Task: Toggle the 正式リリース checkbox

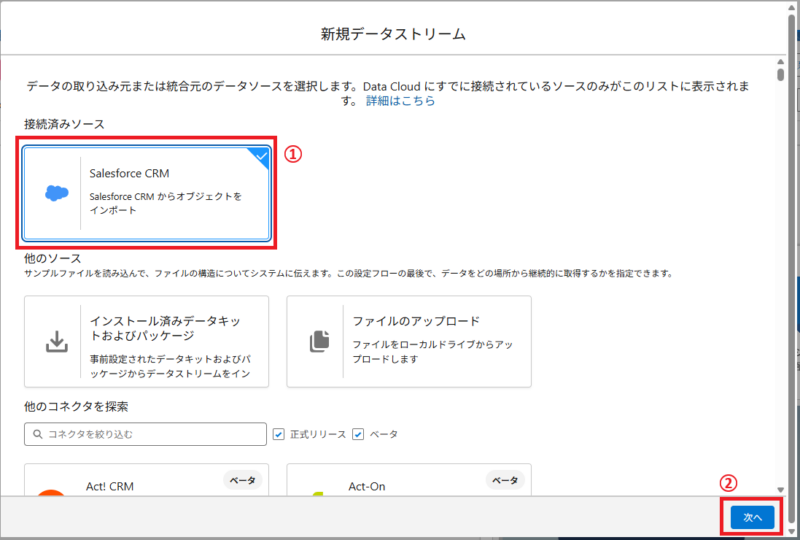Action: (279, 434)
